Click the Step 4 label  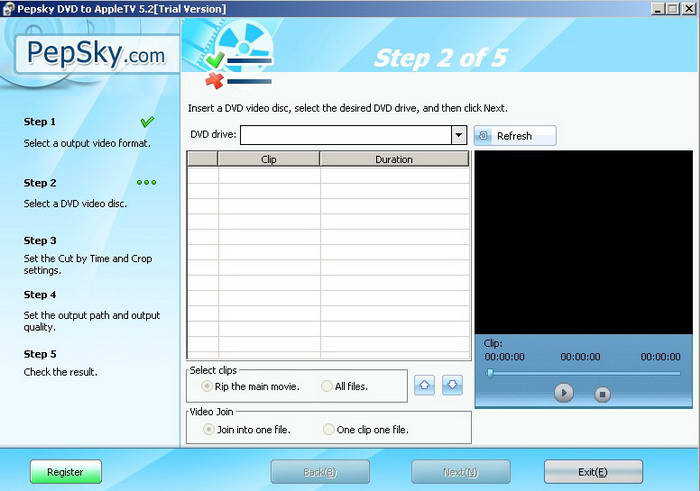coord(40,295)
